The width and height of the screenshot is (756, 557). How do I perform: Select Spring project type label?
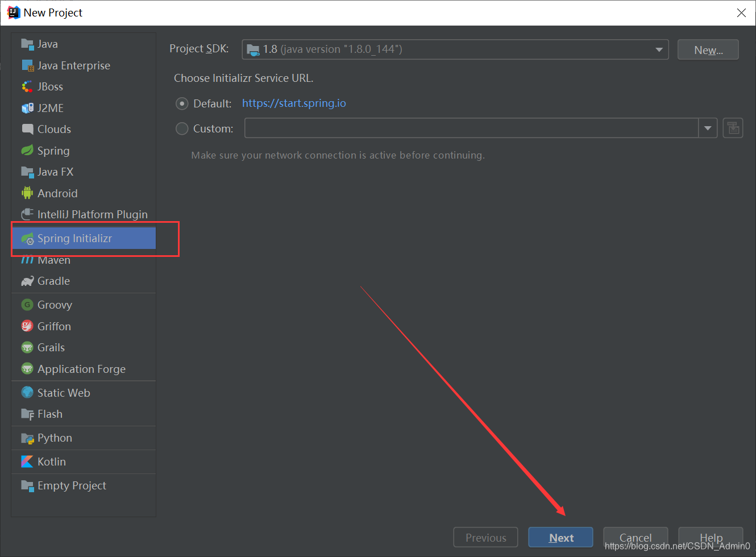click(53, 151)
